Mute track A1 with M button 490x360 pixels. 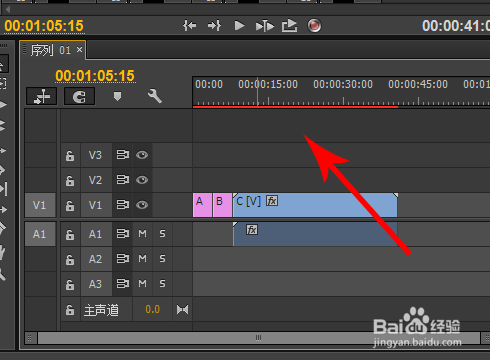pyautogui.click(x=142, y=234)
